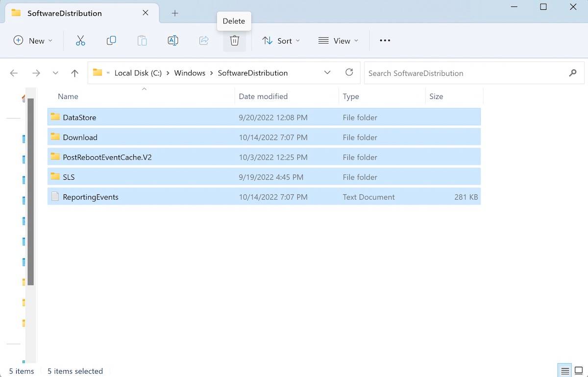
Task: Expand the Sort options dropdown
Action: pyautogui.click(x=281, y=41)
